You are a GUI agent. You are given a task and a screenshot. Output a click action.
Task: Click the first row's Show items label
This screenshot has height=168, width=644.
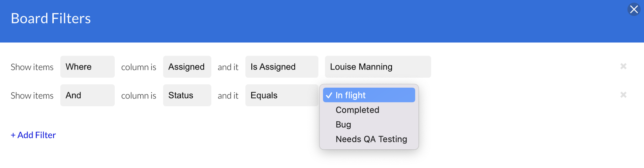[32, 67]
